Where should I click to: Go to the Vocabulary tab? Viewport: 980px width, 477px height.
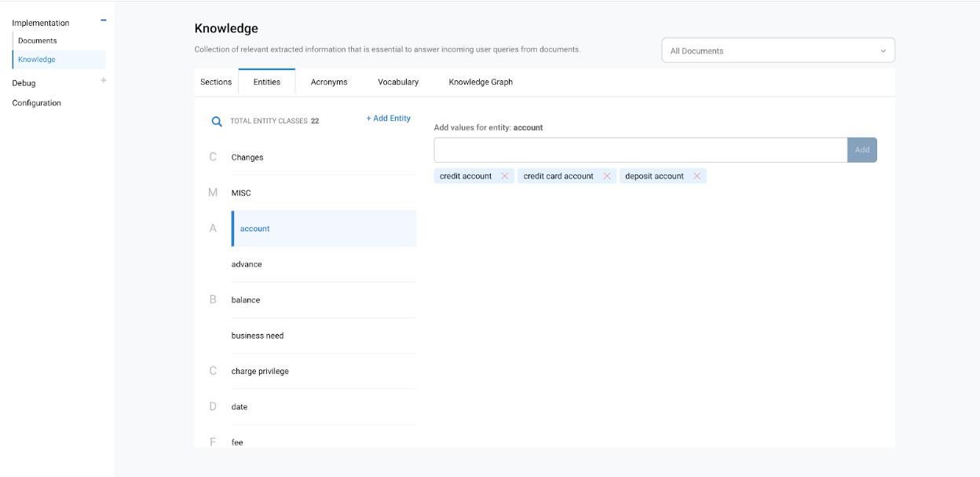[398, 82]
